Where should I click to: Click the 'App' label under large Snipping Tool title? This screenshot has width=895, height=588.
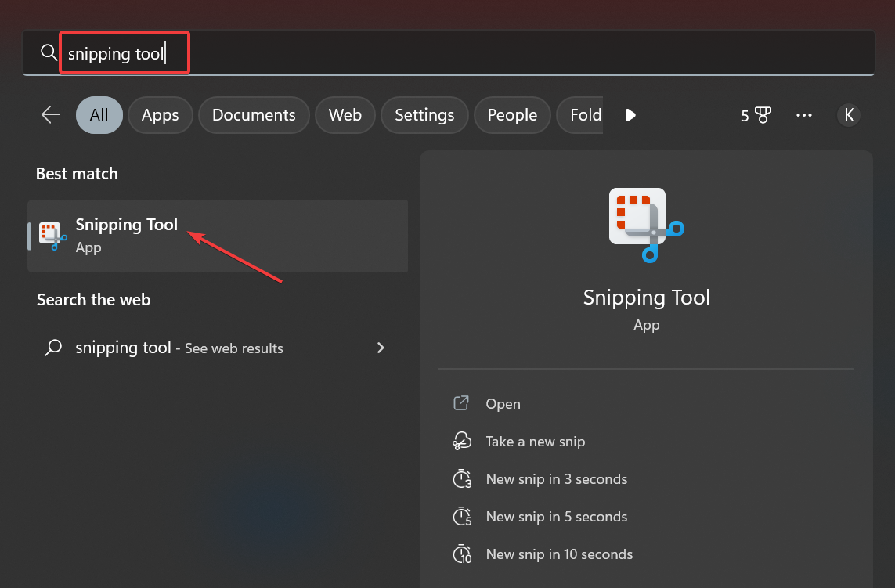pos(647,325)
